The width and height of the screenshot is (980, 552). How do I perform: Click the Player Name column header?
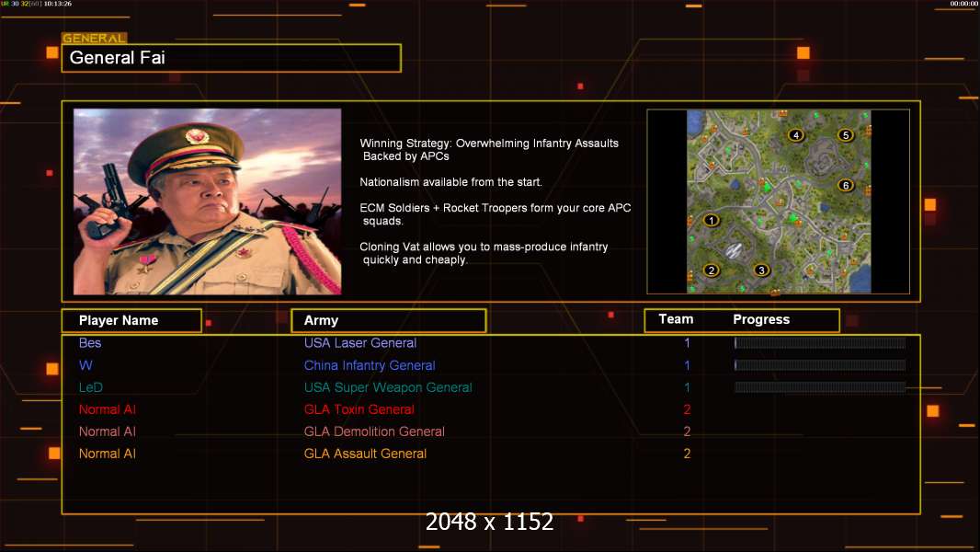pyautogui.click(x=131, y=320)
